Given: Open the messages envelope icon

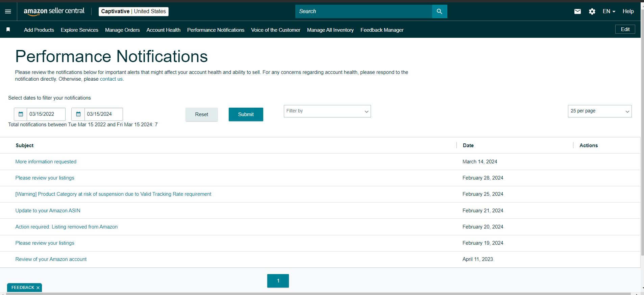Looking at the screenshot, I should pyautogui.click(x=577, y=11).
